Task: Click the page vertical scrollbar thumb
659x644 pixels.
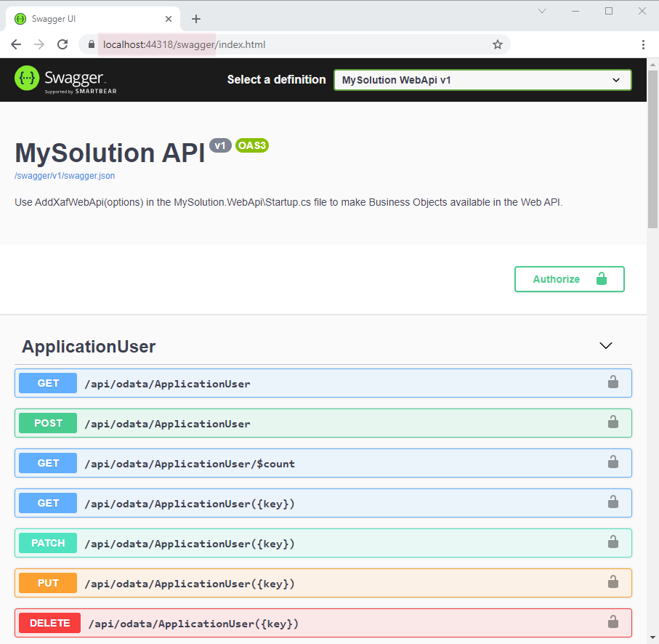Action: (652, 149)
